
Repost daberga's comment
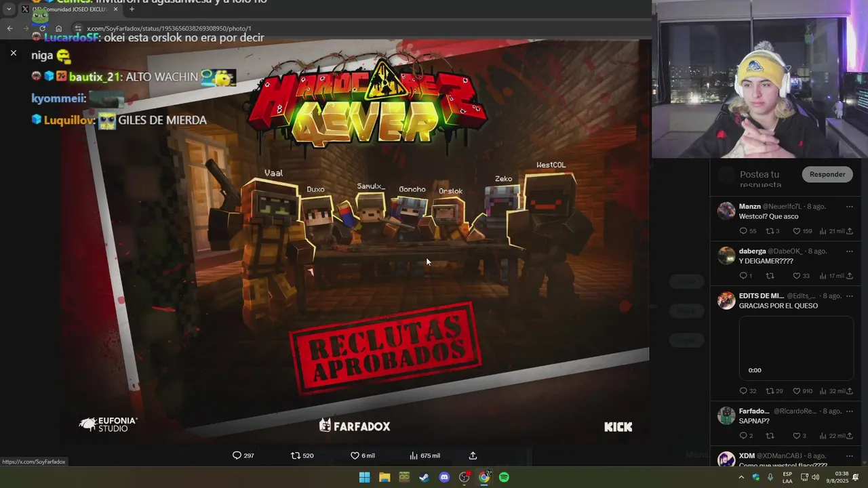(770, 276)
